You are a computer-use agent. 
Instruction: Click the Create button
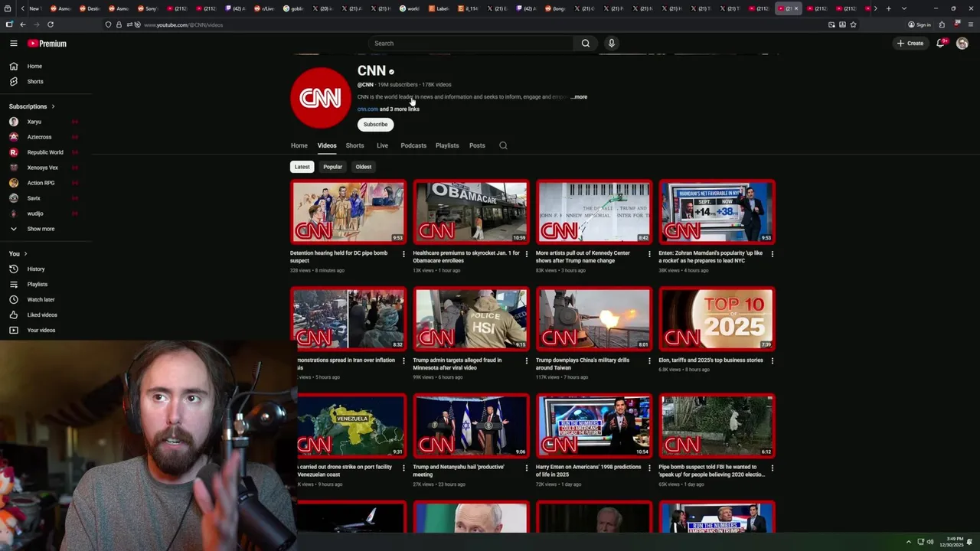(910, 44)
